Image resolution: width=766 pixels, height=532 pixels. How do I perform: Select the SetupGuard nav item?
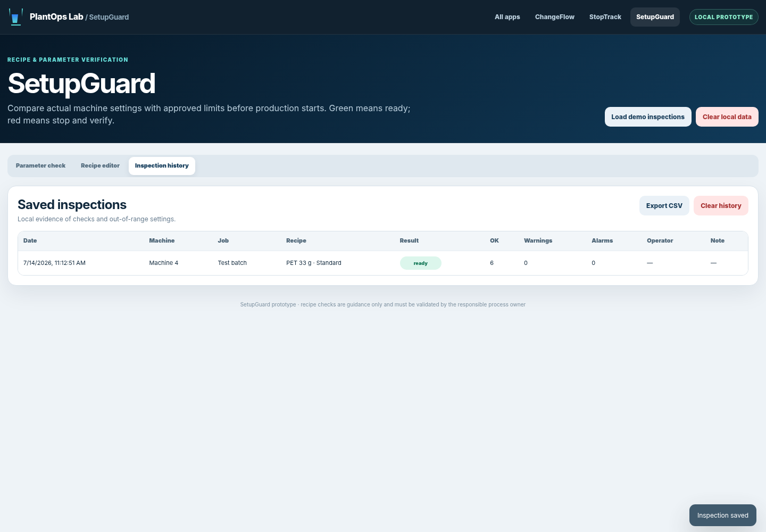click(655, 17)
